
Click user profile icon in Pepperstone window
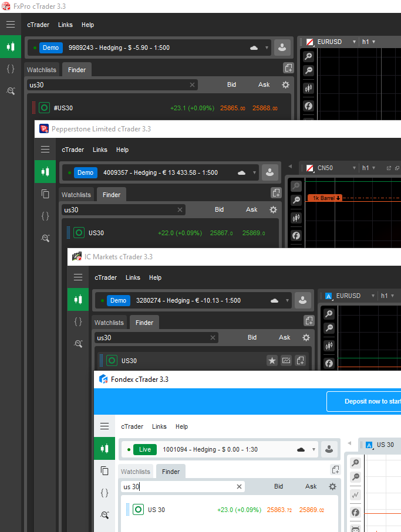pyautogui.click(x=269, y=172)
